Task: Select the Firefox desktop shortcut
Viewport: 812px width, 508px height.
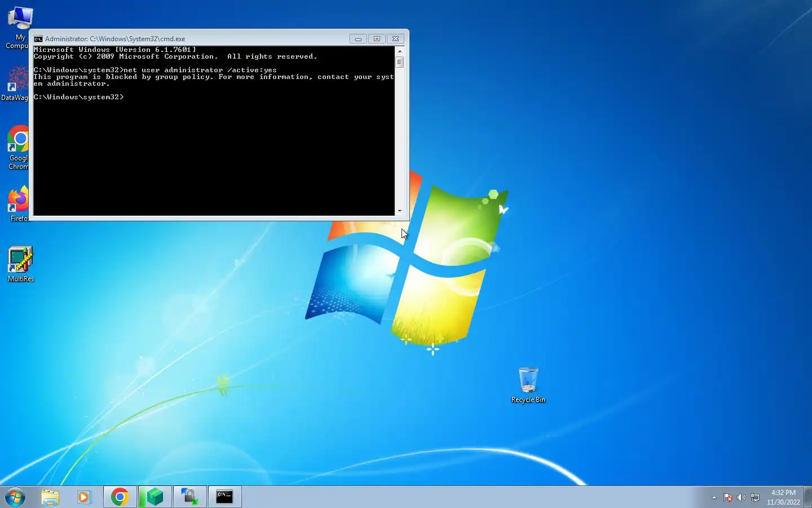Action: coord(19,204)
